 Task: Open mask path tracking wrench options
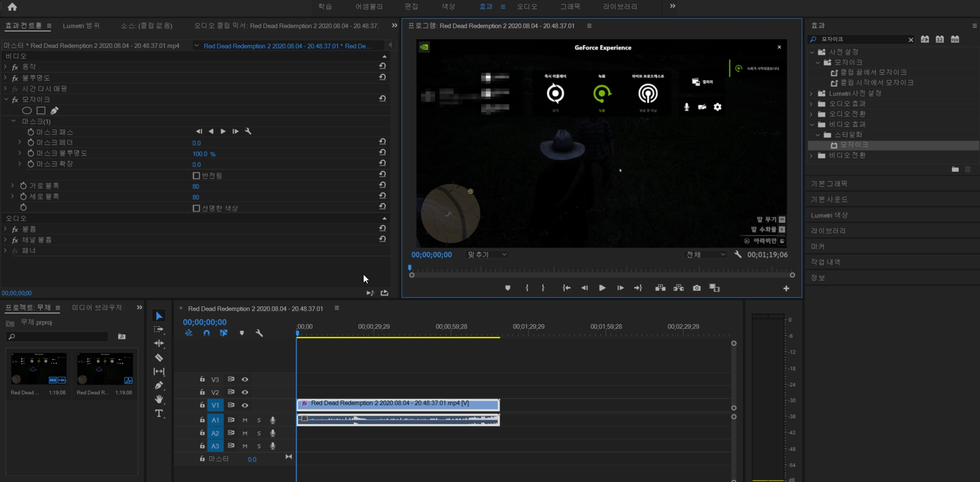(248, 132)
